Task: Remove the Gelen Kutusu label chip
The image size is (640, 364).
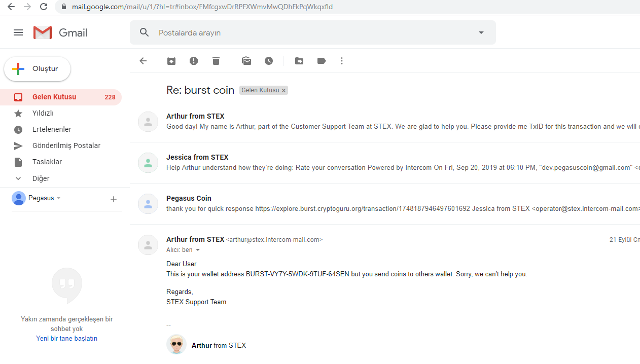Action: (x=284, y=90)
